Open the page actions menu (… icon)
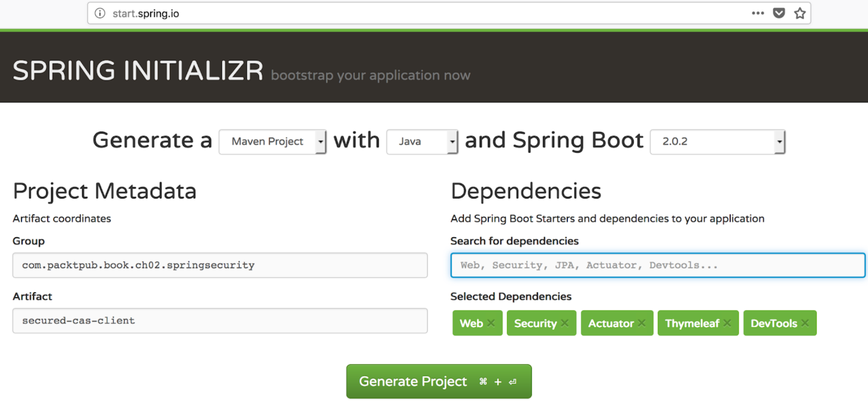 coord(757,13)
